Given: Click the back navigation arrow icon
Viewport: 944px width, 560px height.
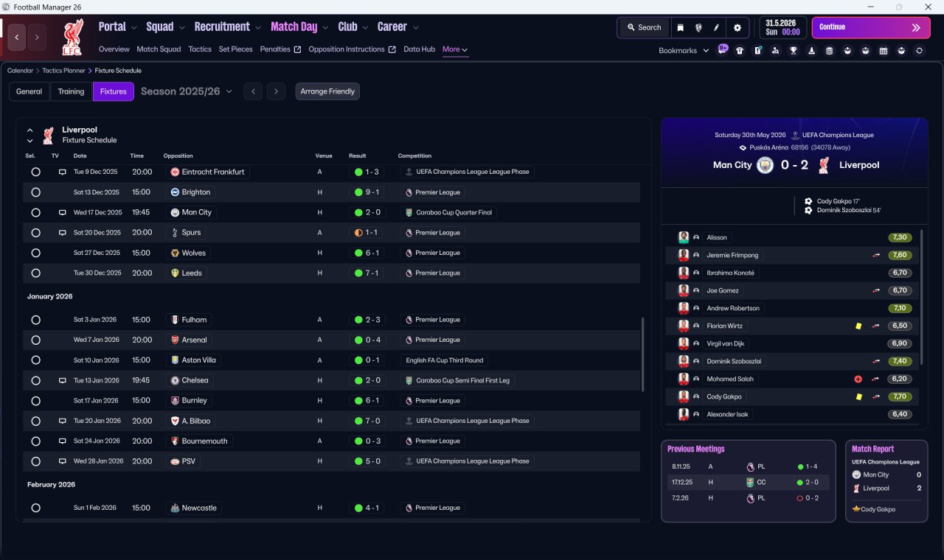Looking at the screenshot, I should coord(17,37).
